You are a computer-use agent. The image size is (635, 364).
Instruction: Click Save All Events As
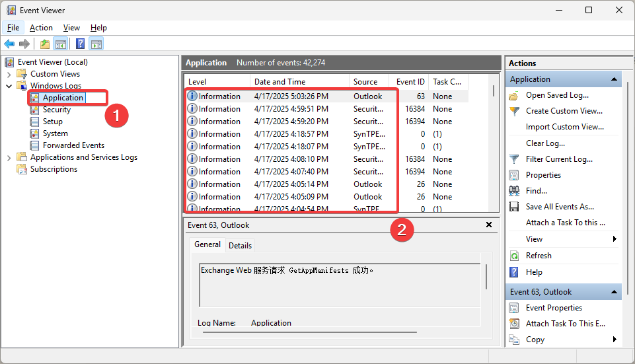click(x=560, y=207)
